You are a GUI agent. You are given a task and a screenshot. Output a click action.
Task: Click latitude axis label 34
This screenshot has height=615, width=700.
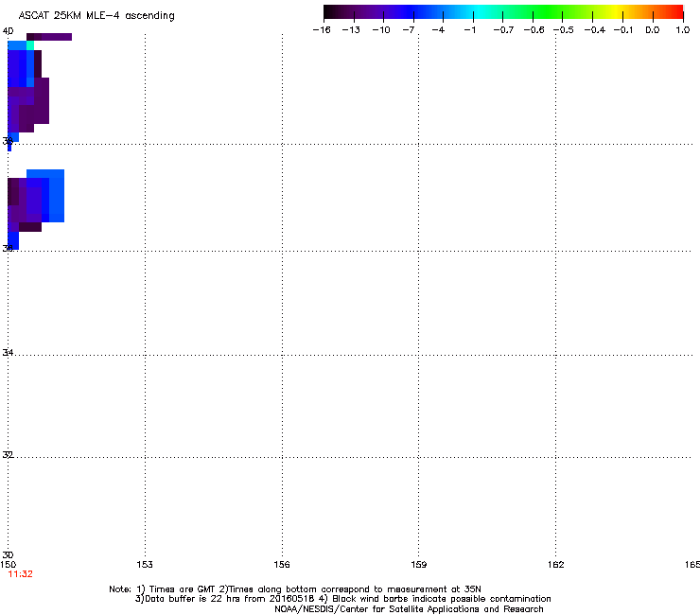click(x=8, y=353)
